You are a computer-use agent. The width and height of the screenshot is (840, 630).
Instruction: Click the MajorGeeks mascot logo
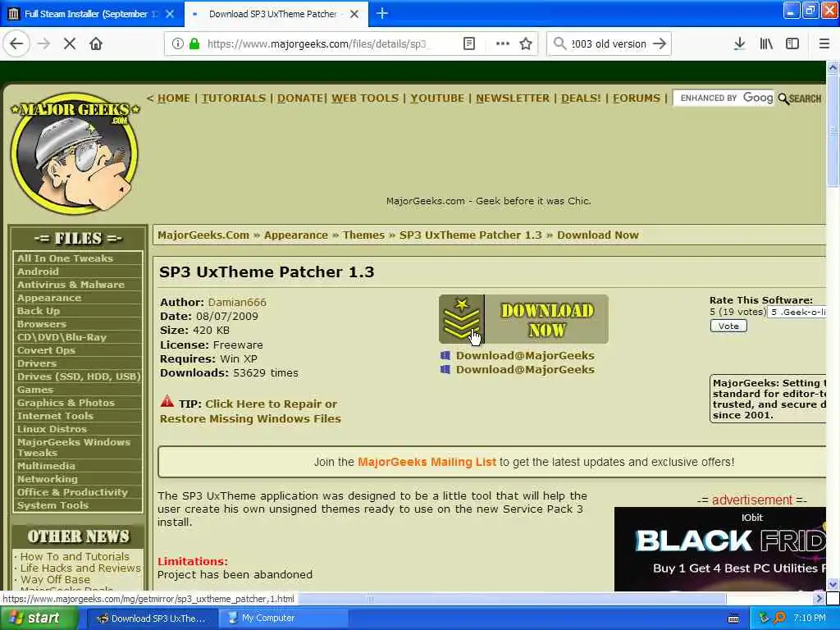pyautogui.click(x=75, y=153)
